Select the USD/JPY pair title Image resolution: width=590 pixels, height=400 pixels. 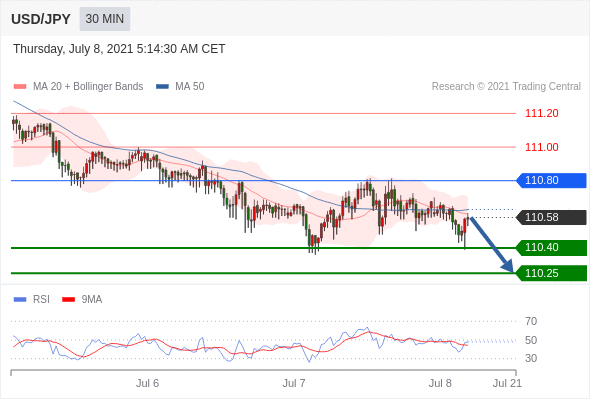41,19
